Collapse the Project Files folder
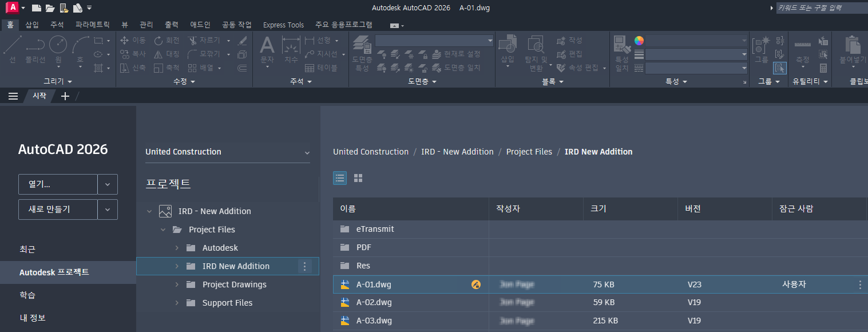 163,230
